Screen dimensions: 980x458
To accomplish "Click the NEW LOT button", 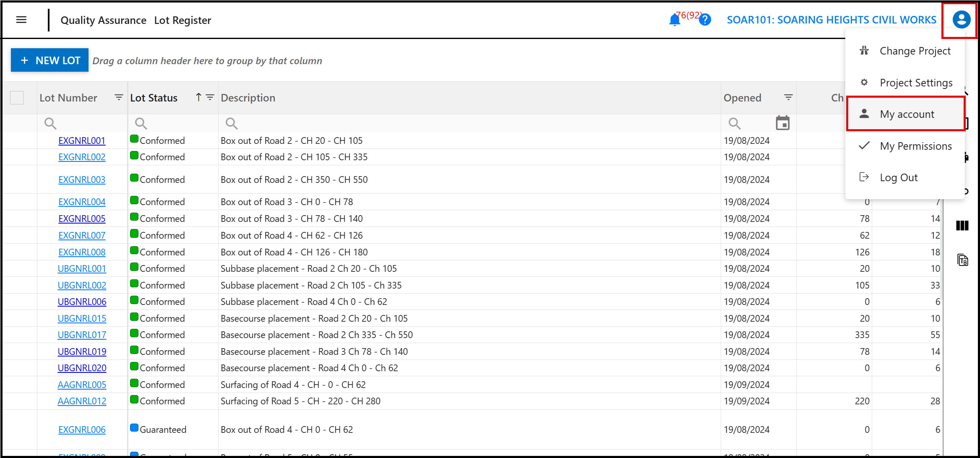I will (x=50, y=60).
